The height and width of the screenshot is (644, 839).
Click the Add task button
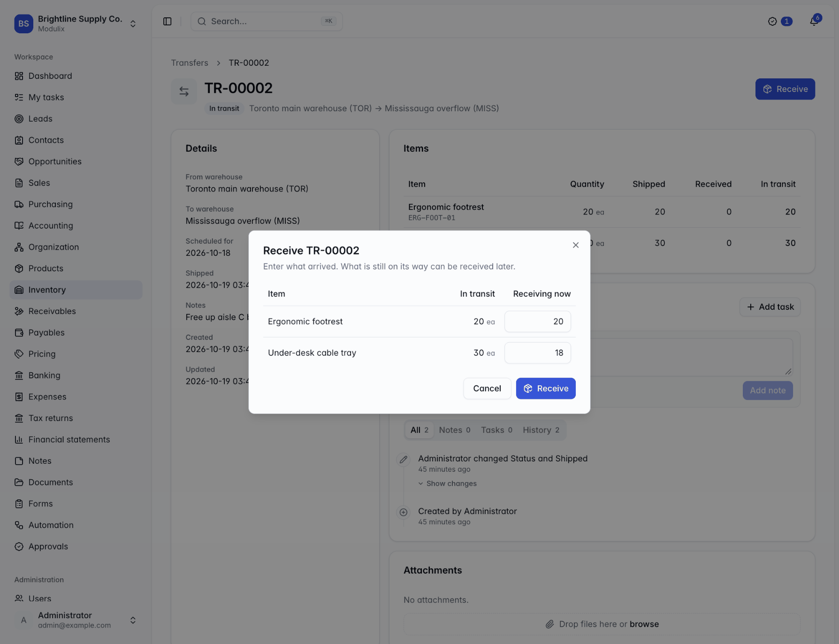tap(770, 307)
